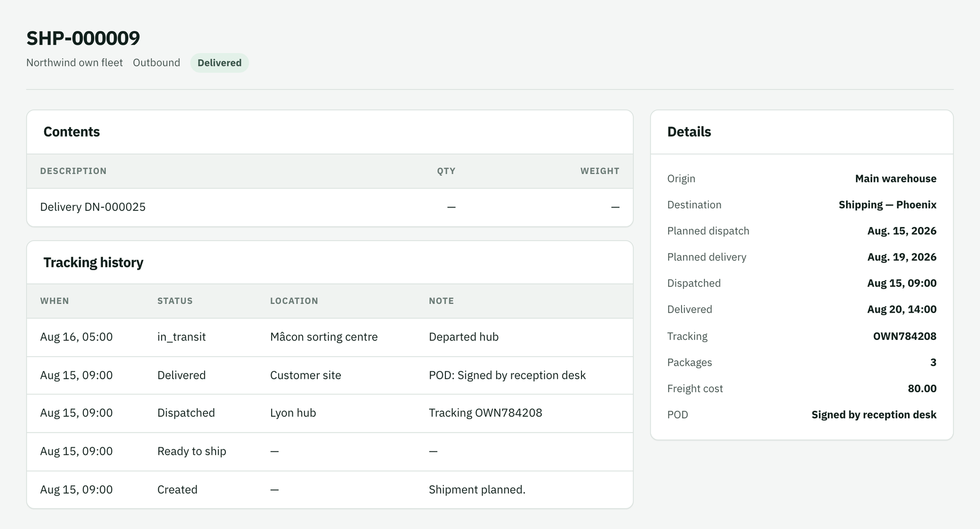Select the Ready to ship tracking row
Screen dimensions: 980x529
click(330, 452)
